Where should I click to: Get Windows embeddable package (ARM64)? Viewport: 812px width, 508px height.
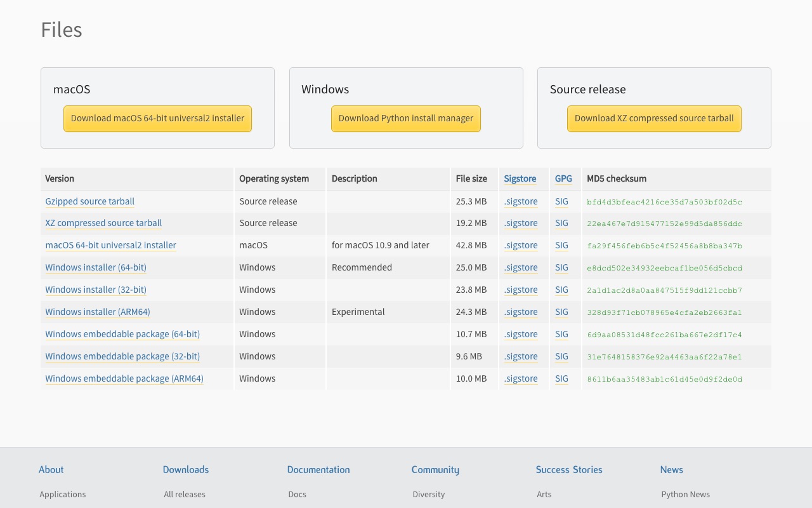click(x=124, y=378)
